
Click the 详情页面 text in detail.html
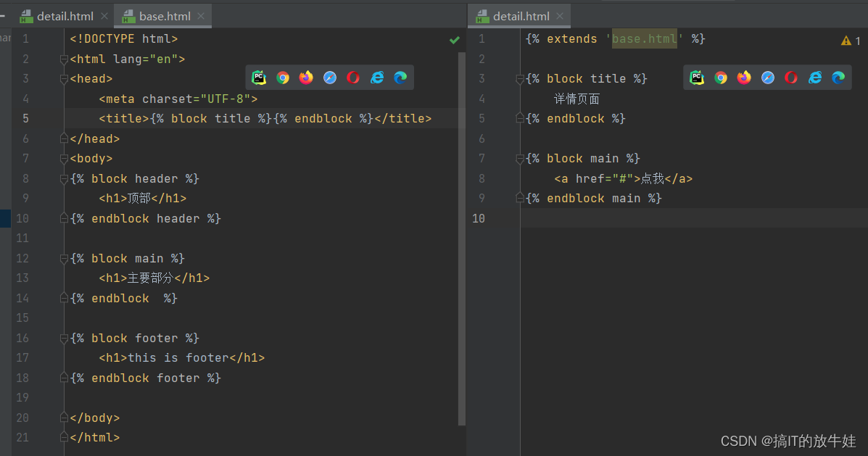tap(576, 99)
